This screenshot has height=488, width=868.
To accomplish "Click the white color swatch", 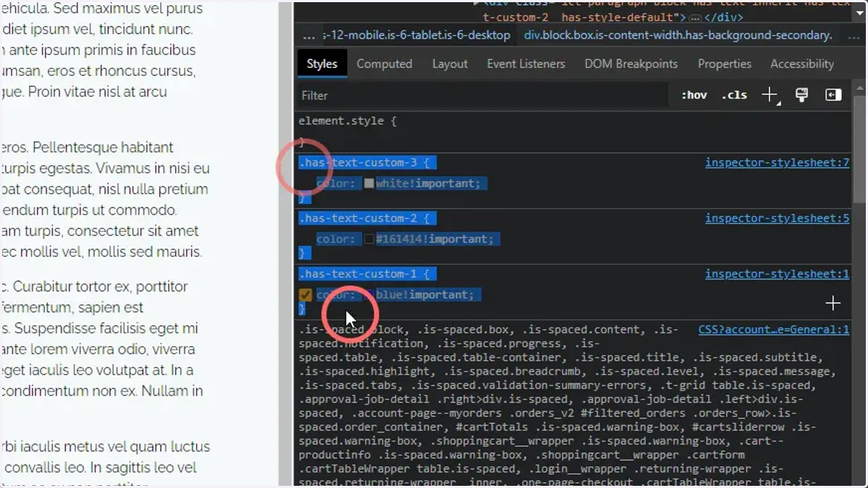I will pyautogui.click(x=369, y=184).
